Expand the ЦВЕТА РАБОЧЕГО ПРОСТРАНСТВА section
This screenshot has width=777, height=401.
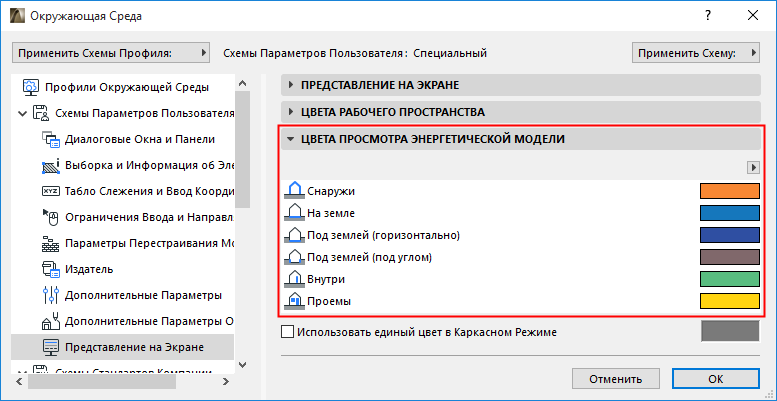click(x=291, y=112)
